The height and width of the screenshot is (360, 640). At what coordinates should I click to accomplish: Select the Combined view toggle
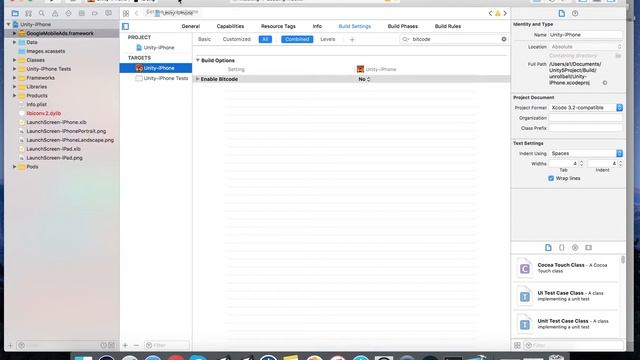pyautogui.click(x=297, y=39)
